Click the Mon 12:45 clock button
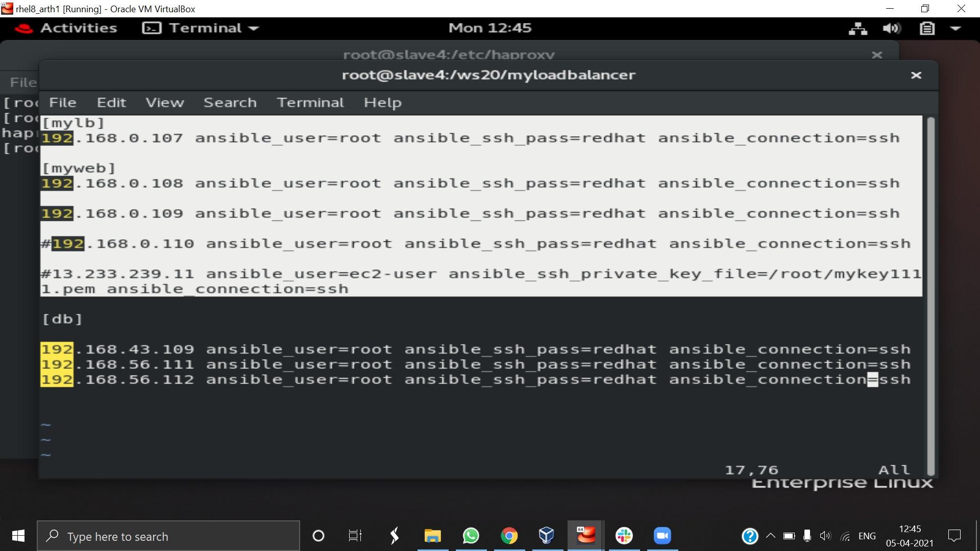The width and height of the screenshot is (980, 551). tap(489, 28)
